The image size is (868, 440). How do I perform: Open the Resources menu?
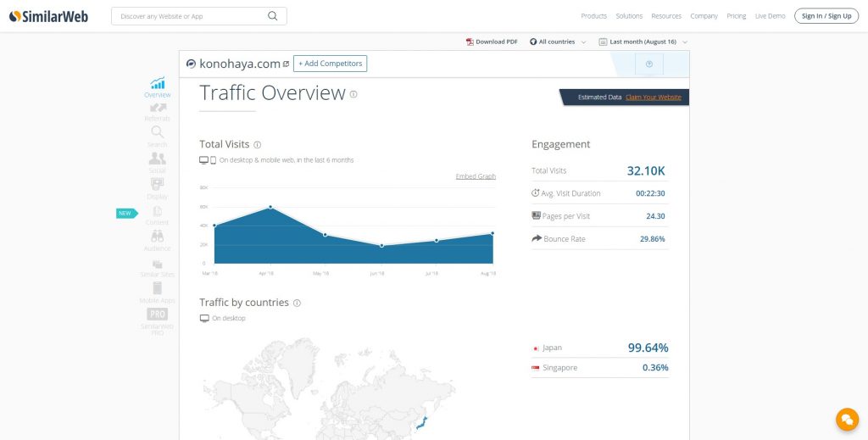(x=666, y=16)
